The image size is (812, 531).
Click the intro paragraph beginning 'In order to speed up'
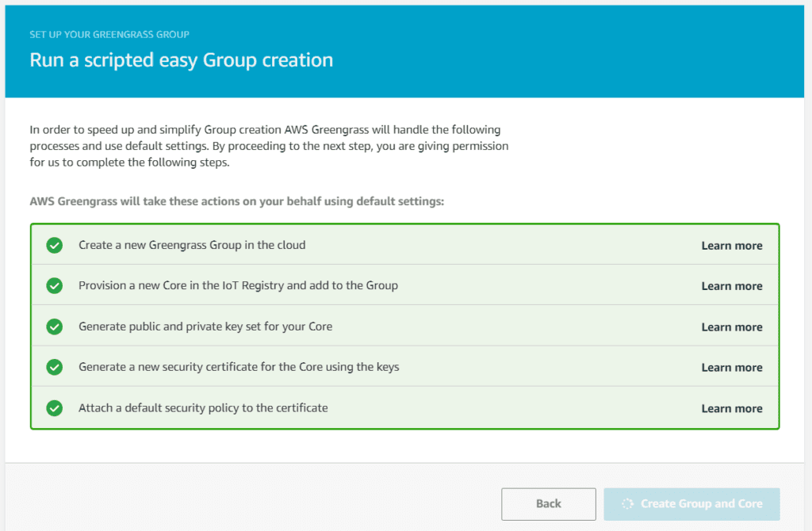click(x=269, y=146)
